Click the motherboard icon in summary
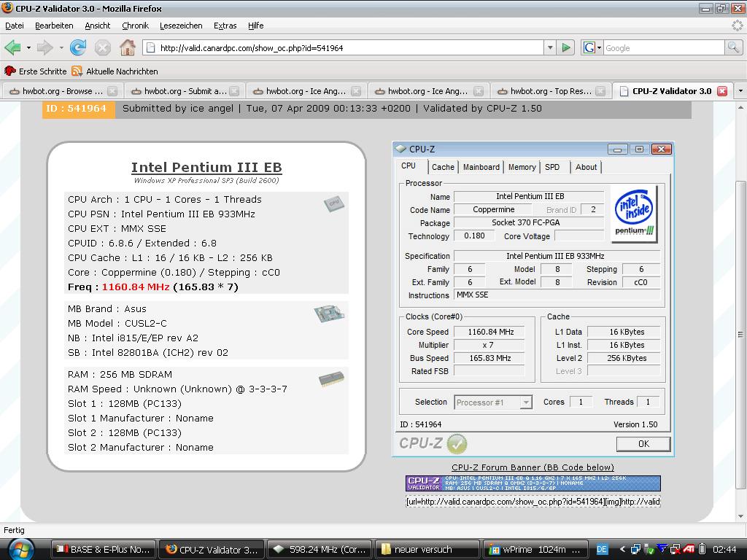The height and width of the screenshot is (560, 747). (x=329, y=314)
